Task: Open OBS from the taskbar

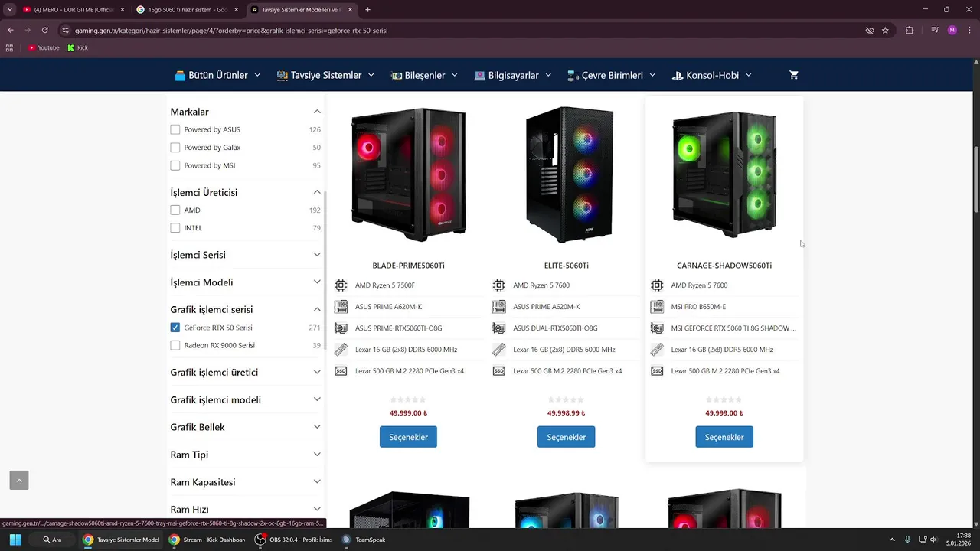Action: [294, 540]
